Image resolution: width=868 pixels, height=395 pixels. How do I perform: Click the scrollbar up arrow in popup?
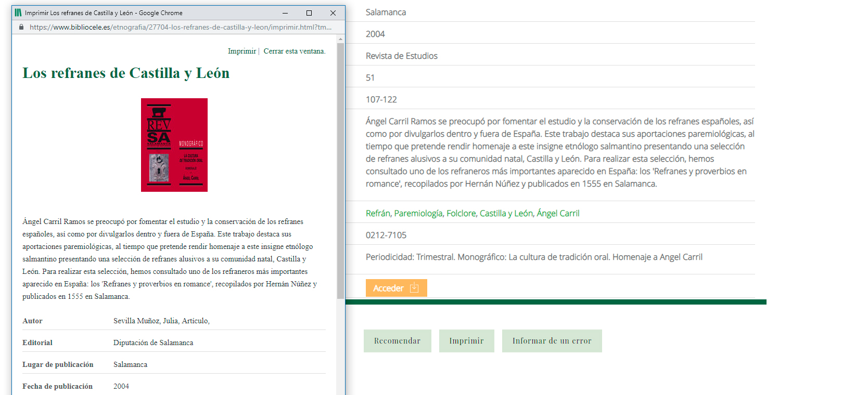pyautogui.click(x=341, y=39)
